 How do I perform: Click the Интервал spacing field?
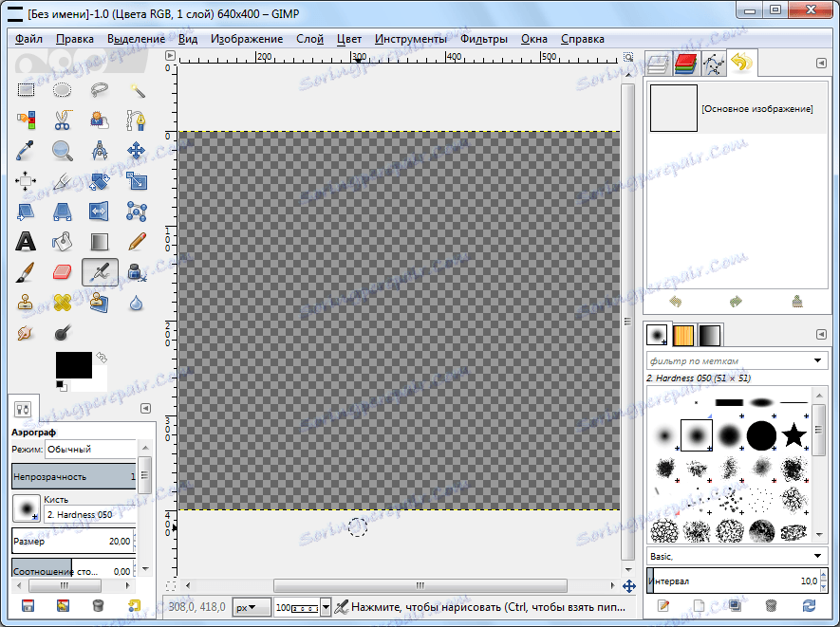pyautogui.click(x=737, y=581)
